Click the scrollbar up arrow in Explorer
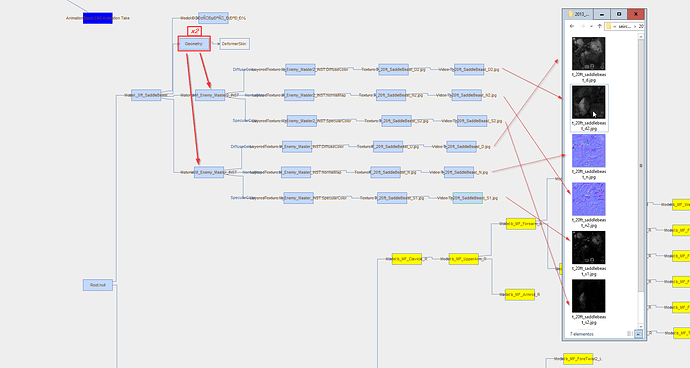 (641, 37)
